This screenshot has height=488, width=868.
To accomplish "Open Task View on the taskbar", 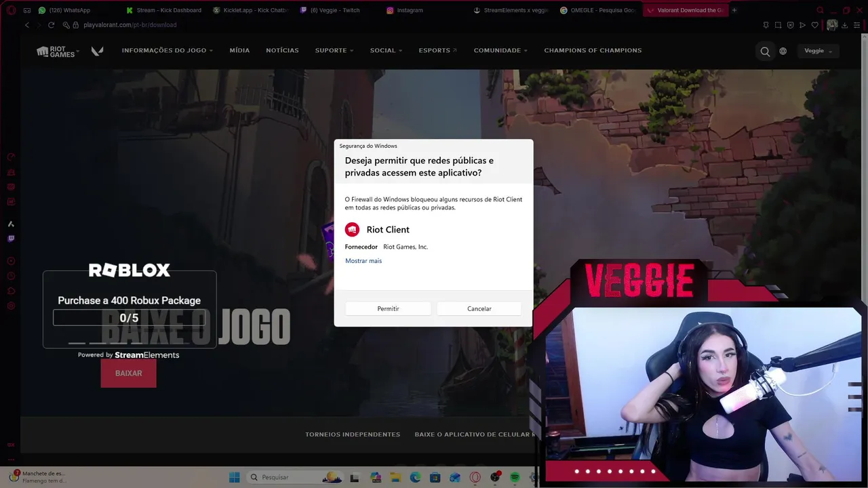I will pyautogui.click(x=354, y=477).
